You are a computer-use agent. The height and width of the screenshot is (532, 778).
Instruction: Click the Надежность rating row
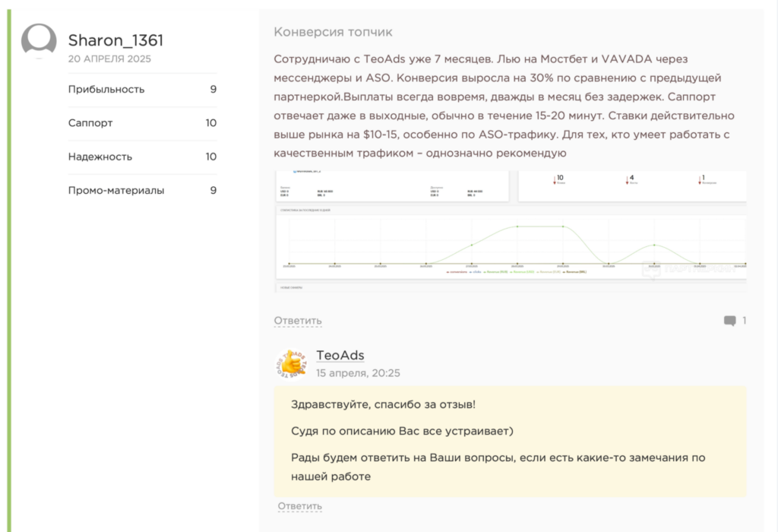(x=142, y=157)
